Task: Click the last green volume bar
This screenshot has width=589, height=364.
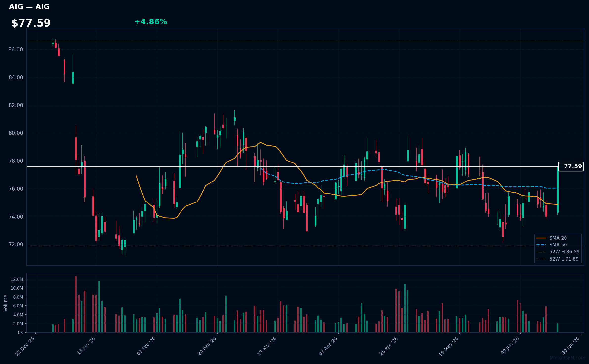Action: (558, 328)
